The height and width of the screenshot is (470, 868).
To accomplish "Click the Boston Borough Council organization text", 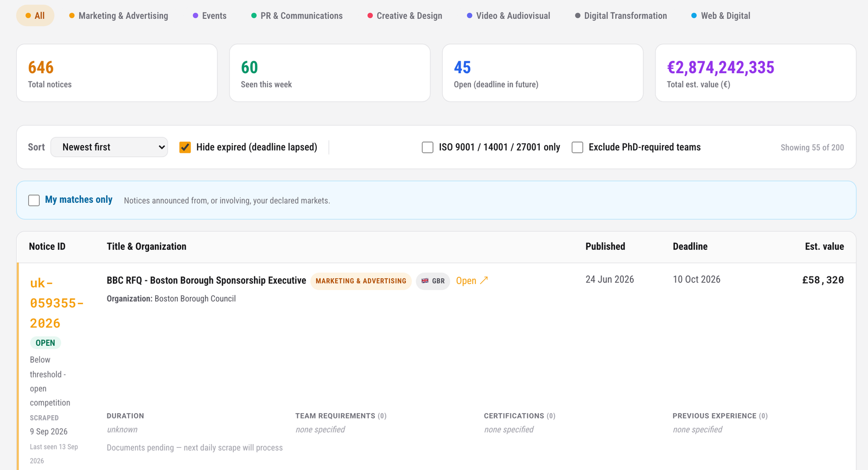I will pos(195,299).
